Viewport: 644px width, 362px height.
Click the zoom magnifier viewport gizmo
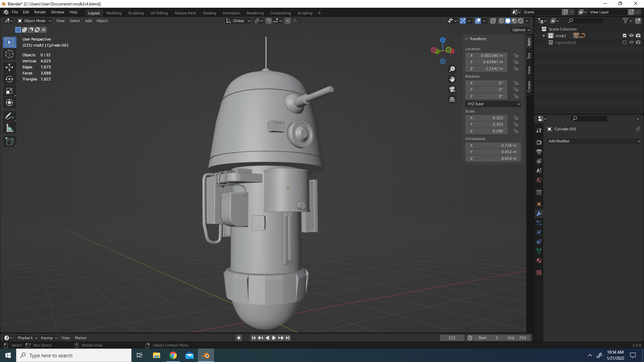click(452, 69)
